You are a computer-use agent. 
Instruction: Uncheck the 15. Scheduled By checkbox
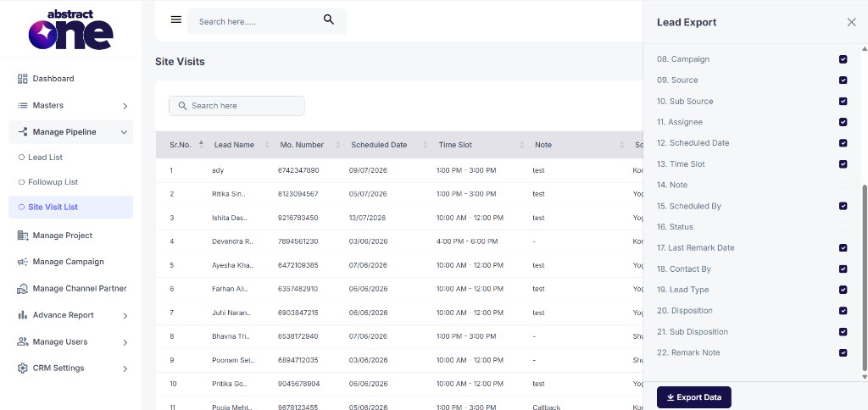click(x=843, y=206)
